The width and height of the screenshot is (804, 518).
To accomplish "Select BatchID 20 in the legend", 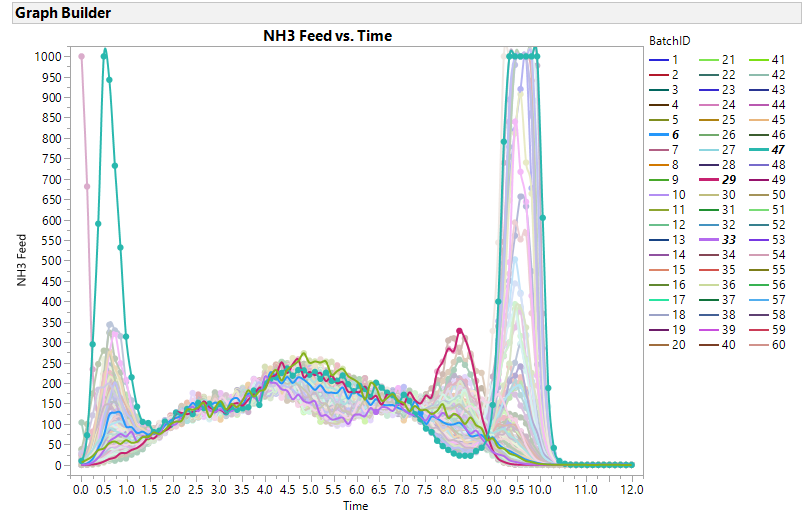I will pyautogui.click(x=667, y=345).
